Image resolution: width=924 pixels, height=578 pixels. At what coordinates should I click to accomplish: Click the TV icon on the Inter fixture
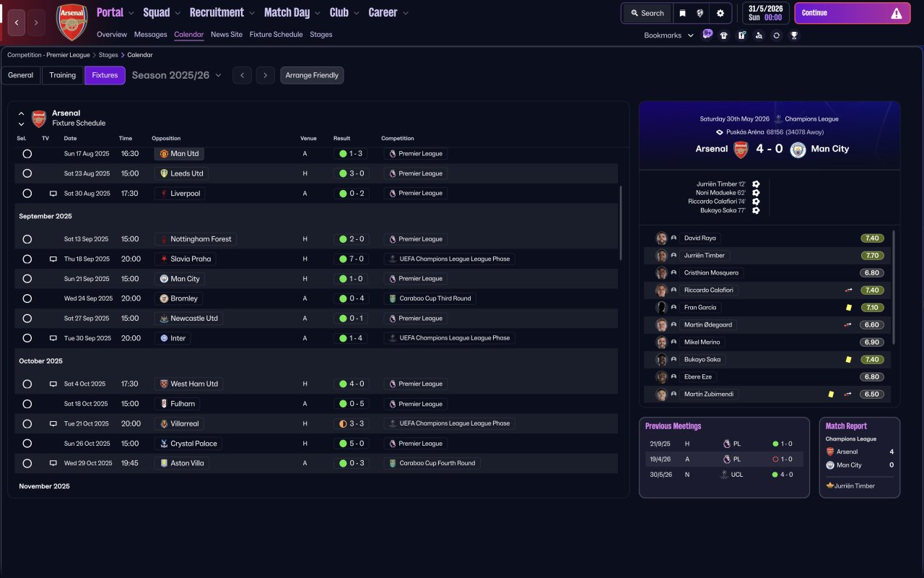[x=53, y=338]
